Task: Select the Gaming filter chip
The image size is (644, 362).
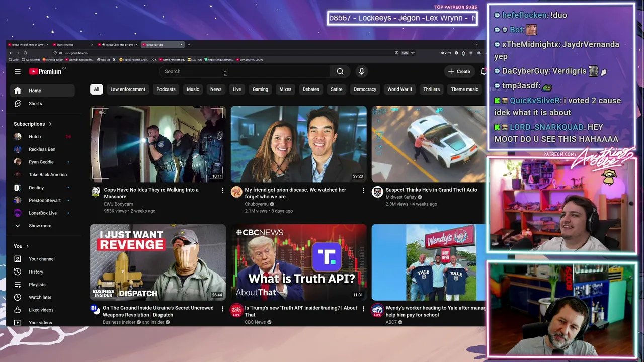Action: coord(260,89)
